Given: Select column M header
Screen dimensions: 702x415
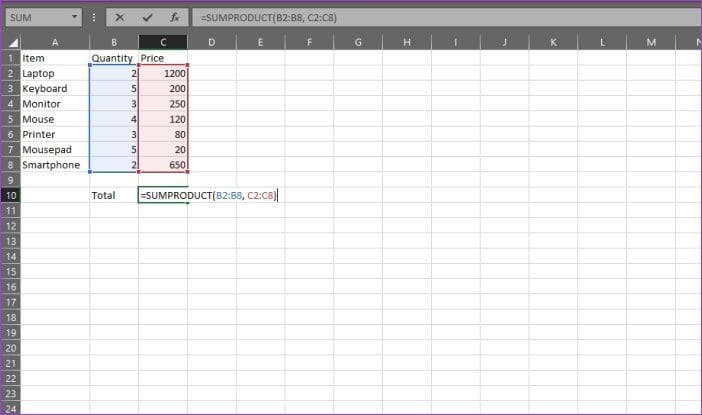Looking at the screenshot, I should pyautogui.click(x=651, y=42).
